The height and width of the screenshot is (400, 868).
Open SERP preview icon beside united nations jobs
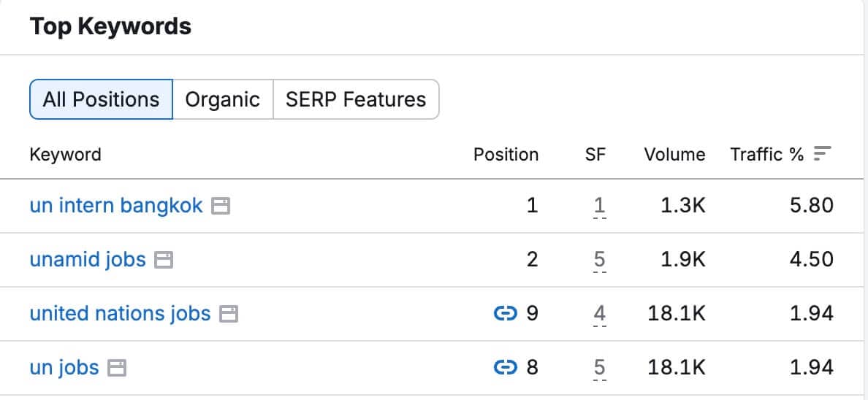pos(229,315)
